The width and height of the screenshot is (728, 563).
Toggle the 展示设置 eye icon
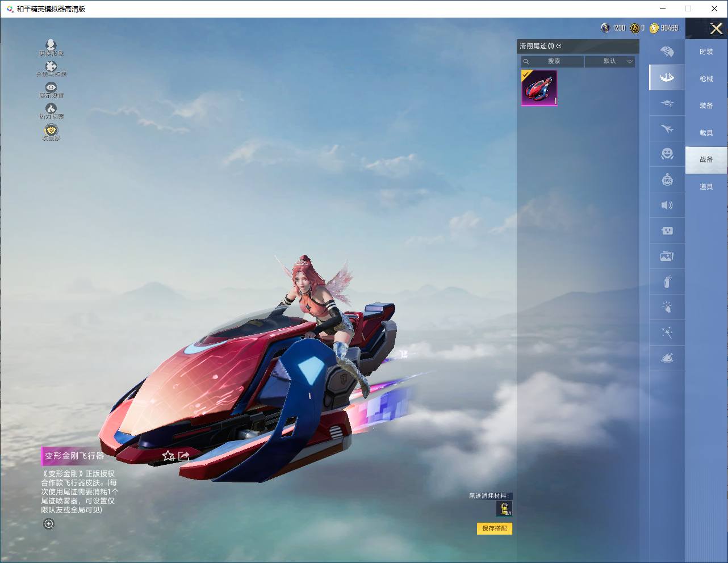(x=51, y=87)
